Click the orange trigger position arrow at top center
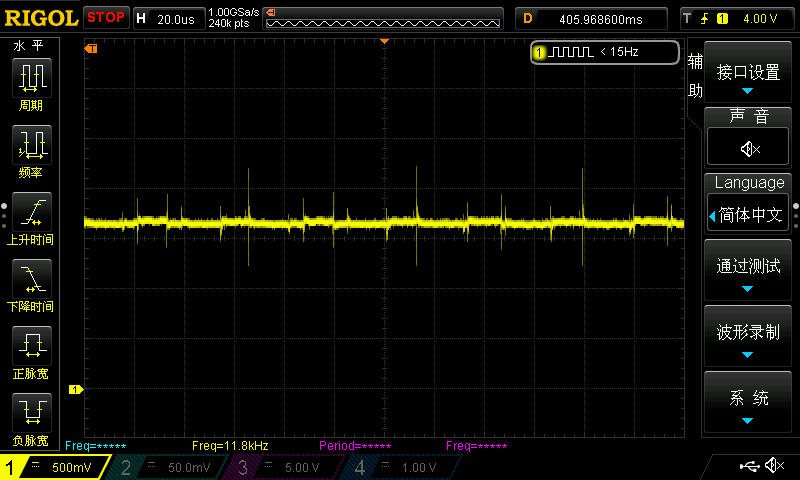This screenshot has width=800, height=480. [x=385, y=41]
